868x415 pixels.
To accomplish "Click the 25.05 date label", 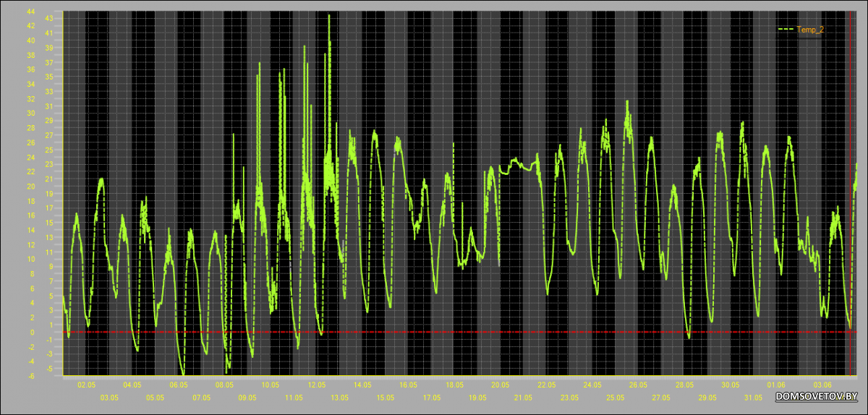I will click(x=616, y=398).
